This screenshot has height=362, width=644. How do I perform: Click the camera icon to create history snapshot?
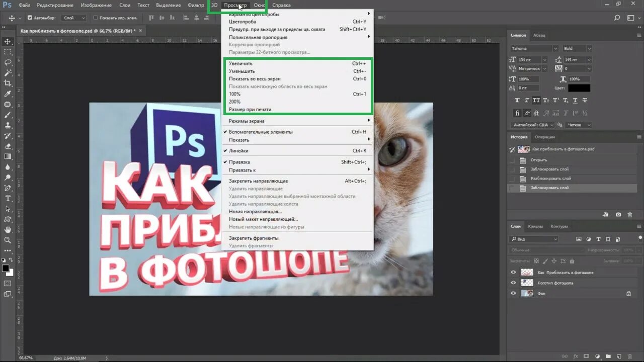[618, 215]
